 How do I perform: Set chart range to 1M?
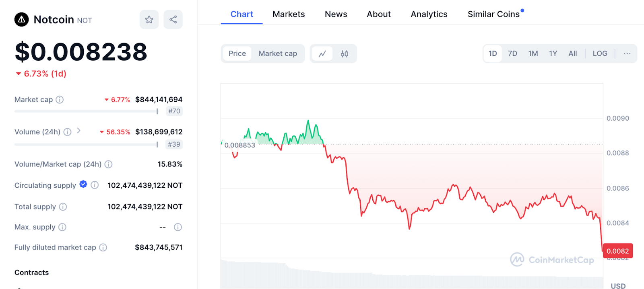(533, 53)
